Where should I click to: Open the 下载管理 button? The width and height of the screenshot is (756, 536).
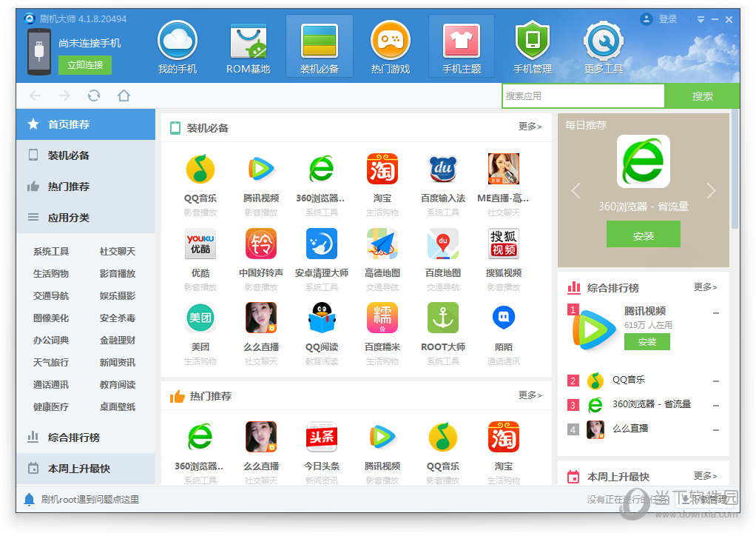pos(703,500)
